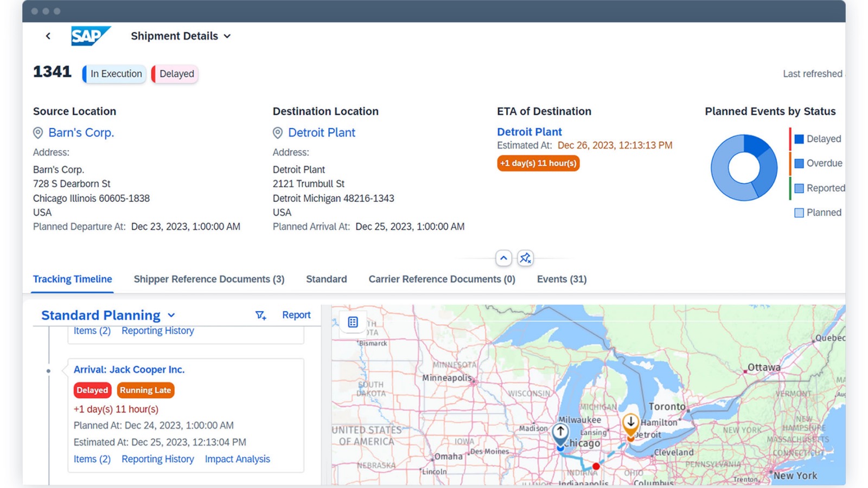
Task: Select the Planned legend color swatch
Action: click(799, 213)
